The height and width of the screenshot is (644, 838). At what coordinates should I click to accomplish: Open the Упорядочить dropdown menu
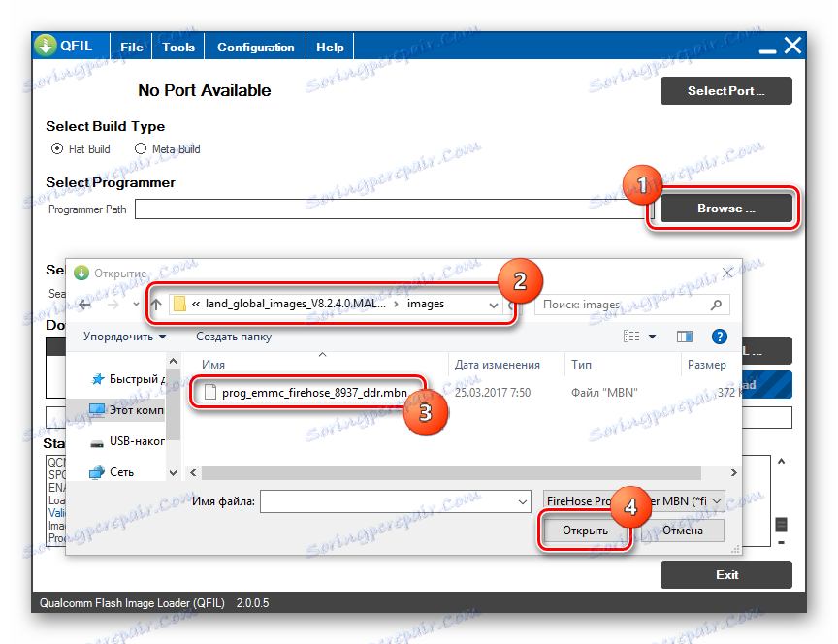(124, 337)
